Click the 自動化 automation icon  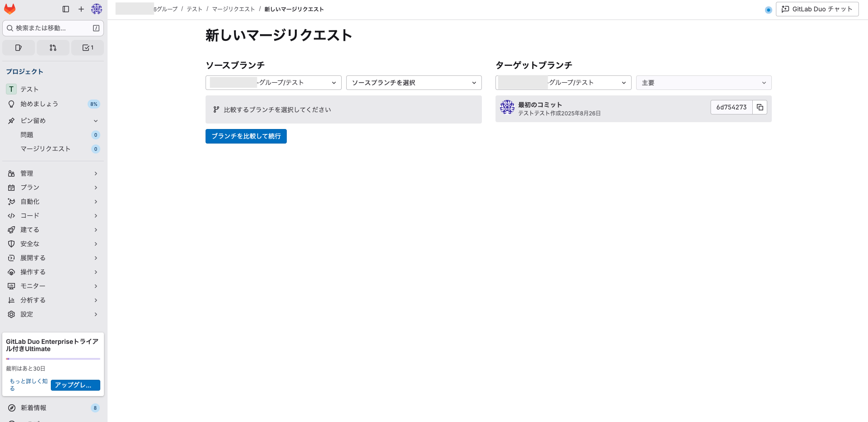[11, 202]
